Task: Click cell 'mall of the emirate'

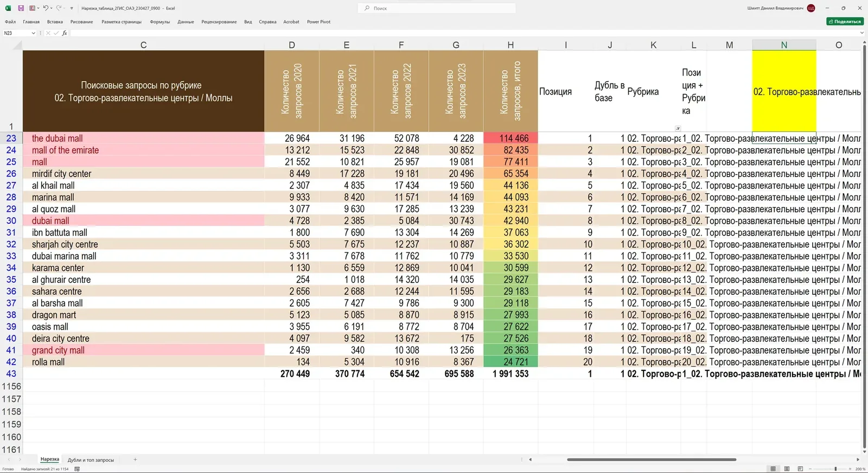Action: (x=143, y=150)
